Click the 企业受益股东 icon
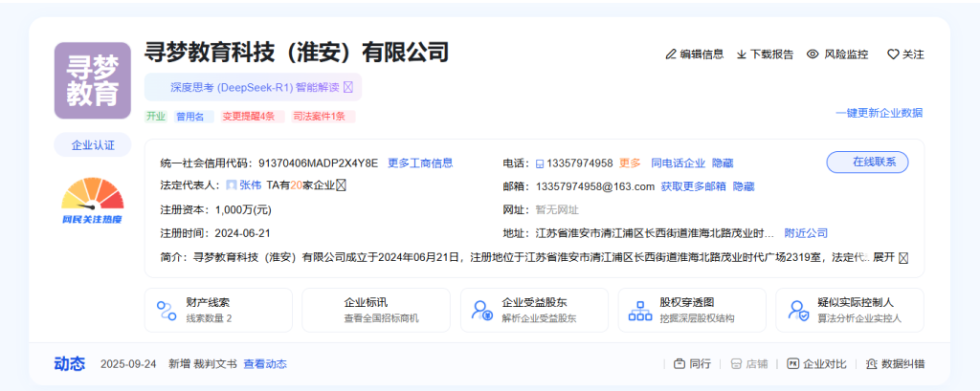The width and height of the screenshot is (980, 391). coord(482,311)
